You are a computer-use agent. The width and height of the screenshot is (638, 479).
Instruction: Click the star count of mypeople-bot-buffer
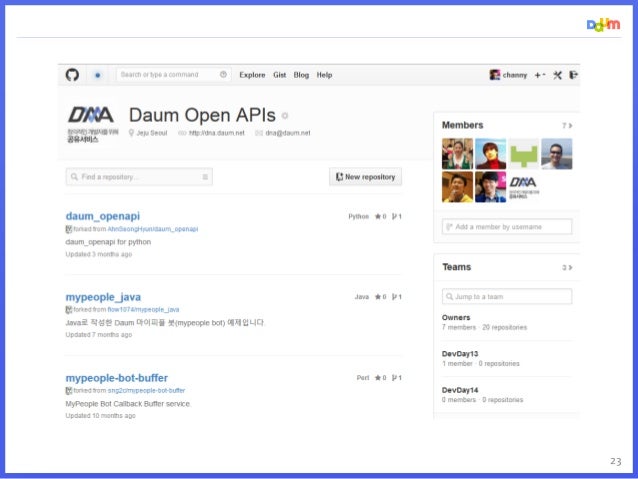(x=380, y=378)
